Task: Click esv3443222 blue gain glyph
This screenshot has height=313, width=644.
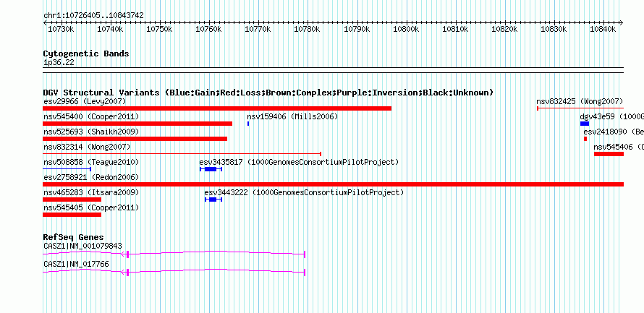Action: coord(213,200)
